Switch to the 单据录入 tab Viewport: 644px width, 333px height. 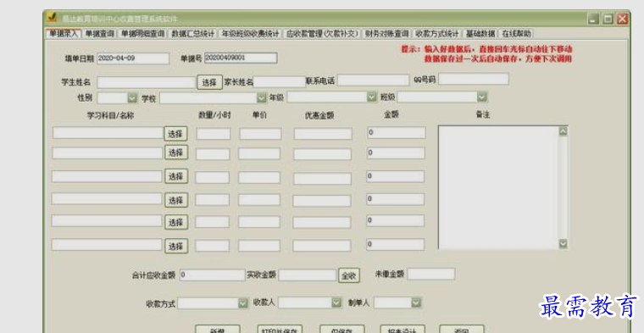click(x=64, y=34)
